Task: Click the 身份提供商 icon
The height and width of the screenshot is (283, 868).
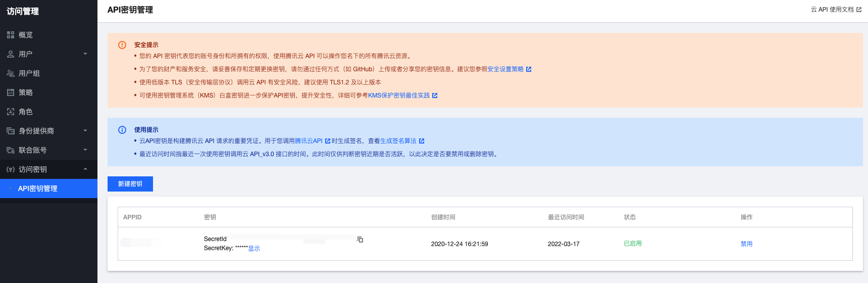Action: tap(11, 131)
